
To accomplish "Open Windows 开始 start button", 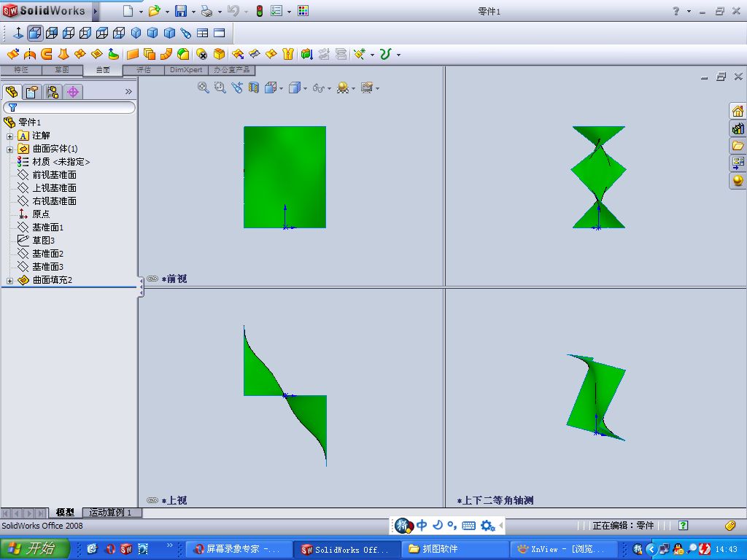I will tap(34, 548).
